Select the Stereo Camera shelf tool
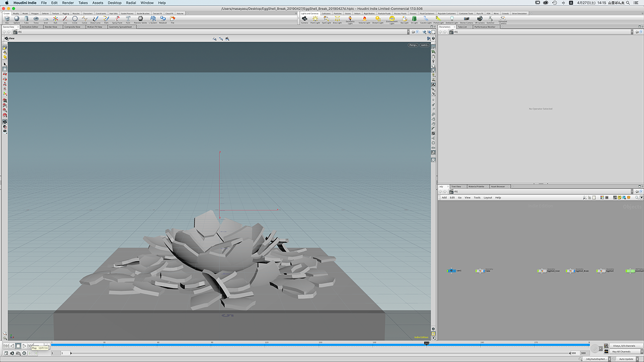Image resolution: width=644 pixels, height=362 pixels. (x=466, y=20)
